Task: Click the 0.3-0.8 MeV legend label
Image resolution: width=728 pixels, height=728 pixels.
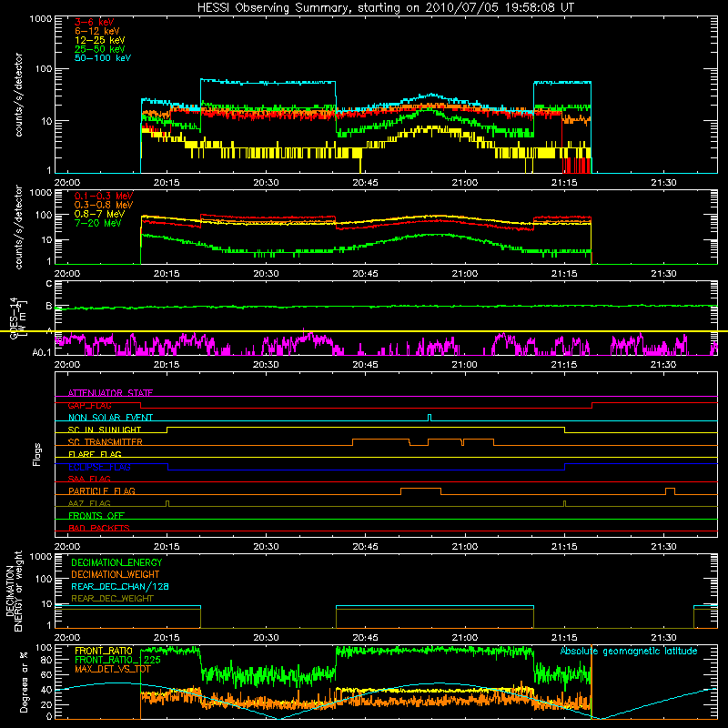Action: (104, 205)
